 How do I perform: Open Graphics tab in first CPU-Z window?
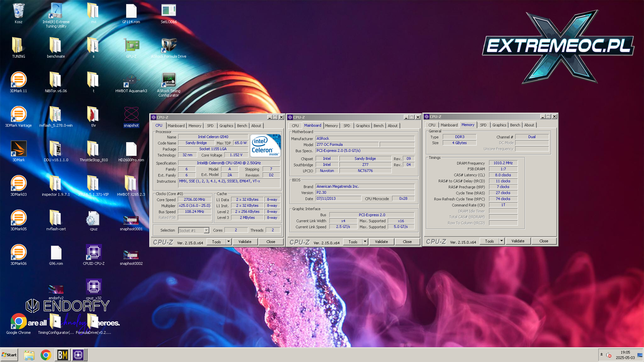tap(226, 126)
